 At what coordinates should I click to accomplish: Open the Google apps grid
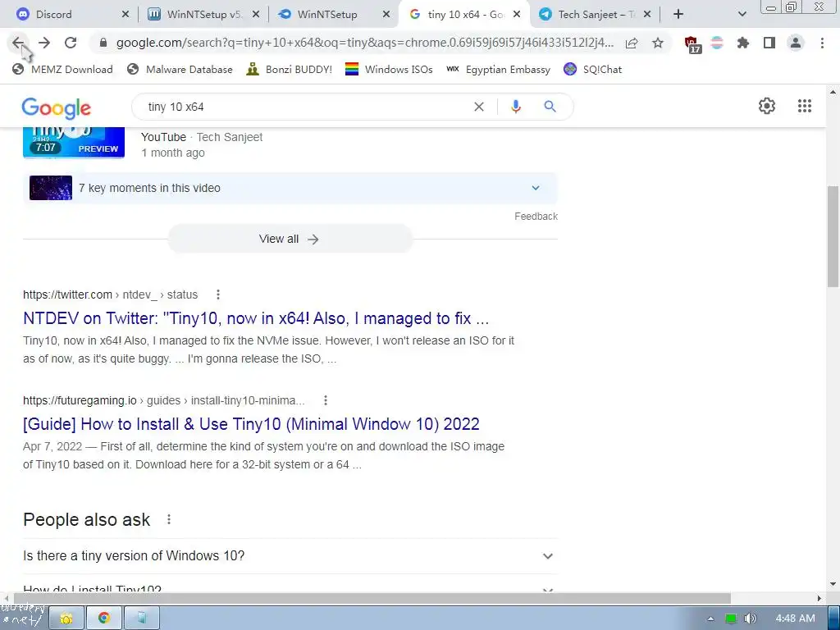pos(805,106)
